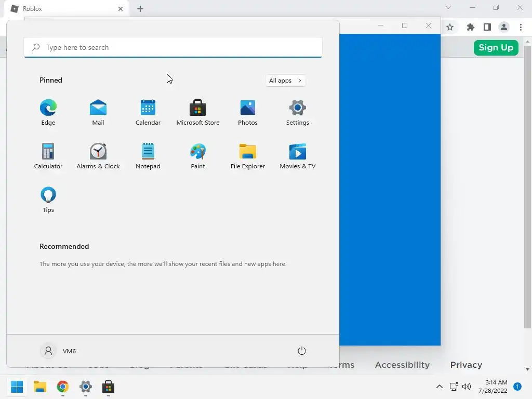
Task: Open the notification center badge
Action: point(517,387)
